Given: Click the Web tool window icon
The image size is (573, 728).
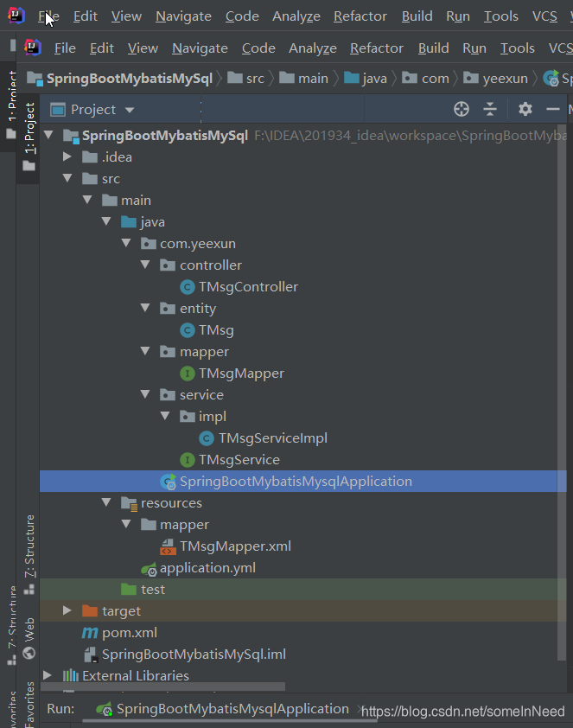Looking at the screenshot, I should point(29,633).
